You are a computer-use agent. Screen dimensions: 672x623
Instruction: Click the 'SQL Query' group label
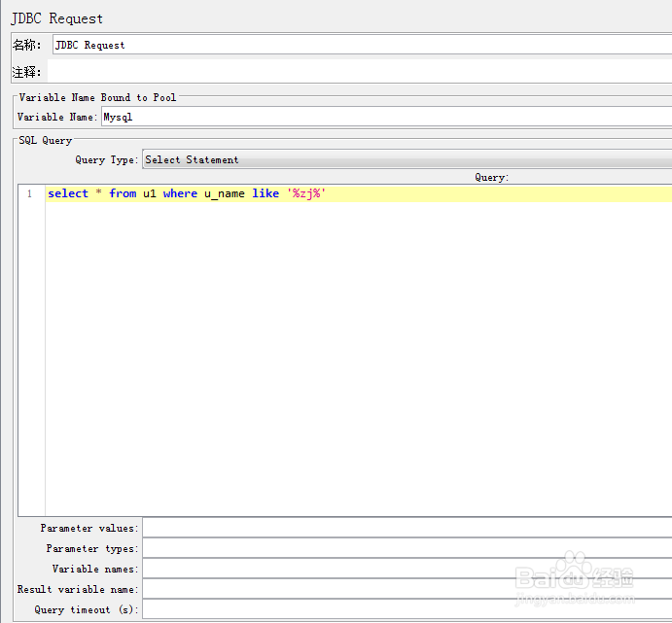point(45,141)
